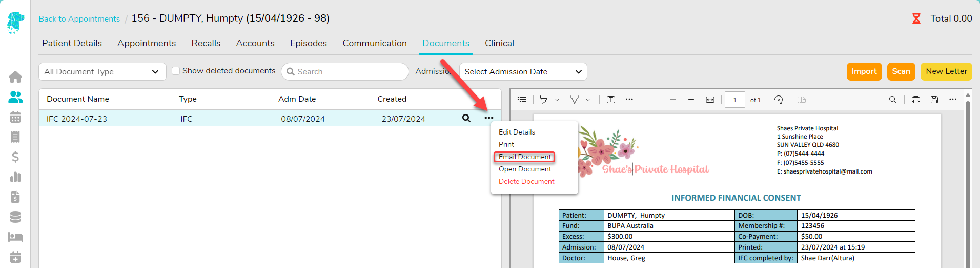Switch to Recalls tab

pyautogui.click(x=206, y=43)
